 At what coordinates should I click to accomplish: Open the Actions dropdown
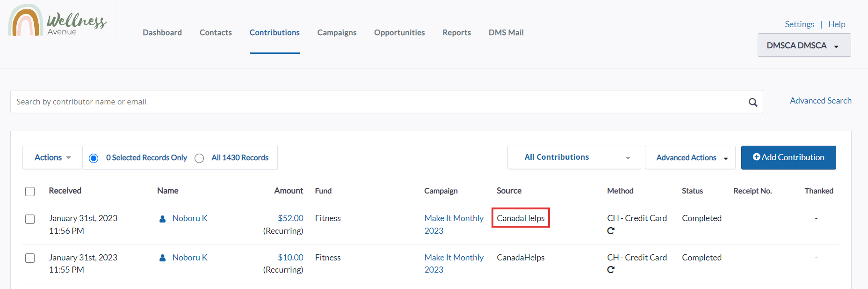pos(53,157)
